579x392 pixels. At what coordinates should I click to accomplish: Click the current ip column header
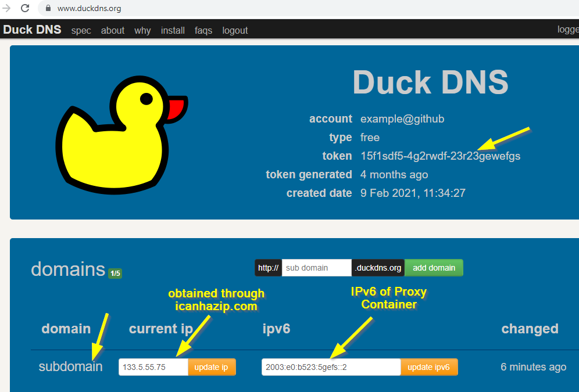pyautogui.click(x=161, y=329)
